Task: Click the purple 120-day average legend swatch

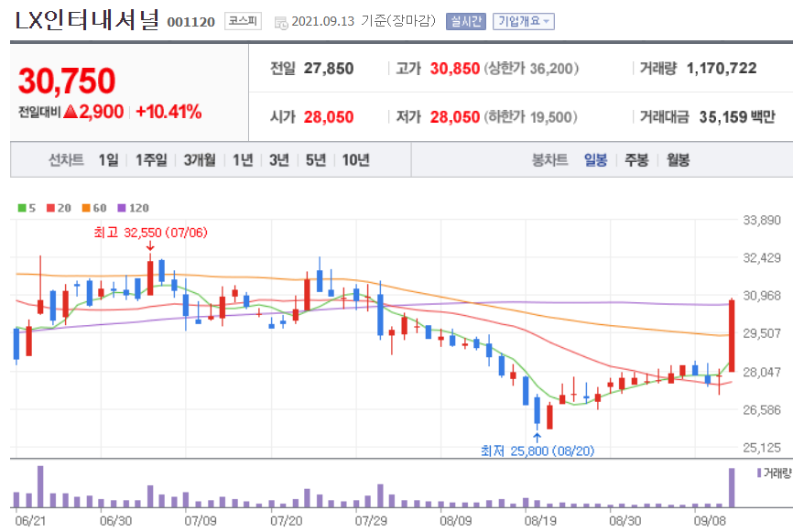Action: [122, 208]
